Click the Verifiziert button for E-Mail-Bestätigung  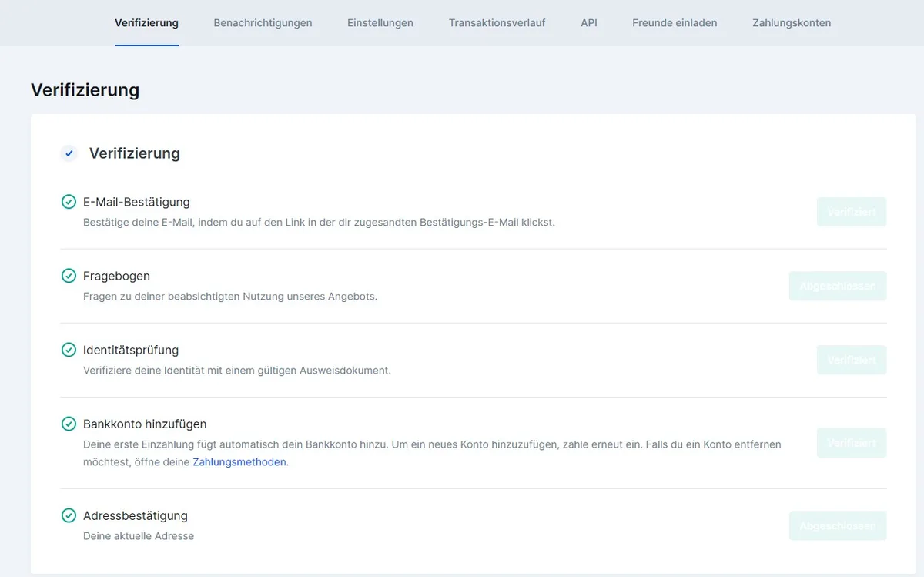pyautogui.click(x=852, y=212)
